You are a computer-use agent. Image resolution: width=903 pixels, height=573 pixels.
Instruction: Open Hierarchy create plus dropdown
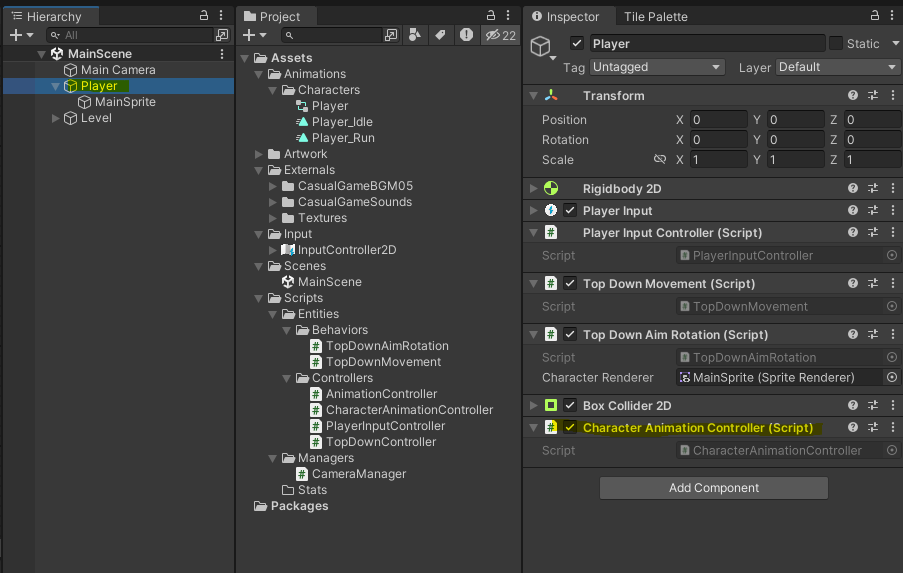coord(21,35)
